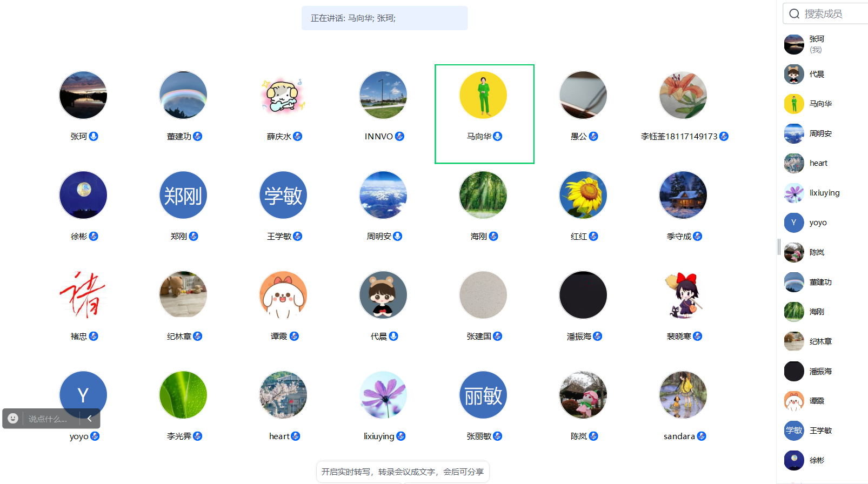Click the real-time transcription banner 开启实时转写

coord(403,472)
